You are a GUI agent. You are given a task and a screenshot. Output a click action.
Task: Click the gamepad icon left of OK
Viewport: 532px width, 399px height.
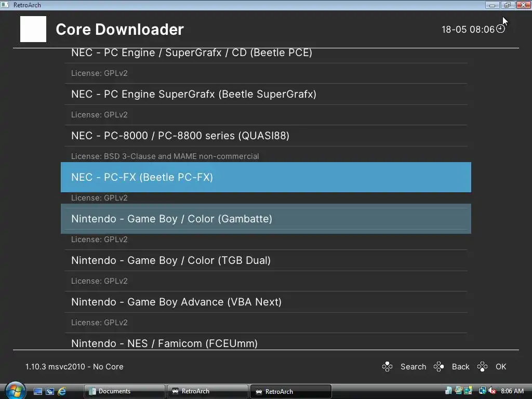coord(482,367)
